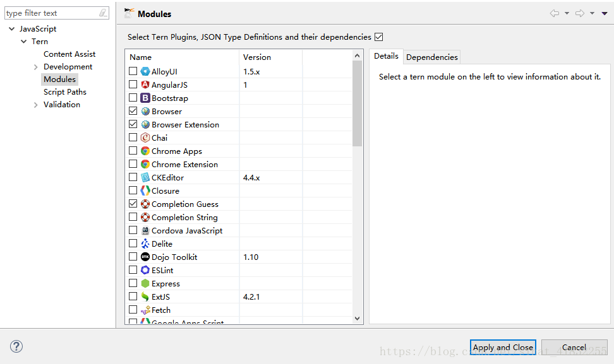Viewport: 614px width, 364px height.
Task: Sort modules by Name column header
Action: [182, 57]
